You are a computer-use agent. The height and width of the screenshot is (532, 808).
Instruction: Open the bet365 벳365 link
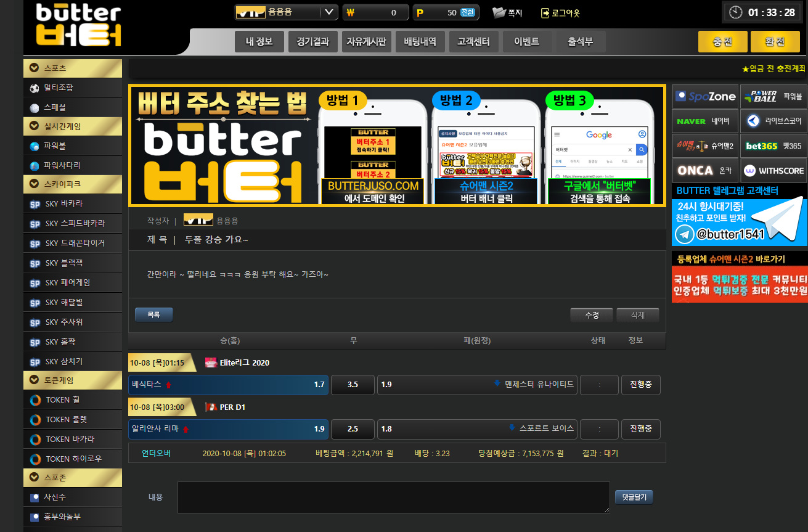click(x=773, y=145)
